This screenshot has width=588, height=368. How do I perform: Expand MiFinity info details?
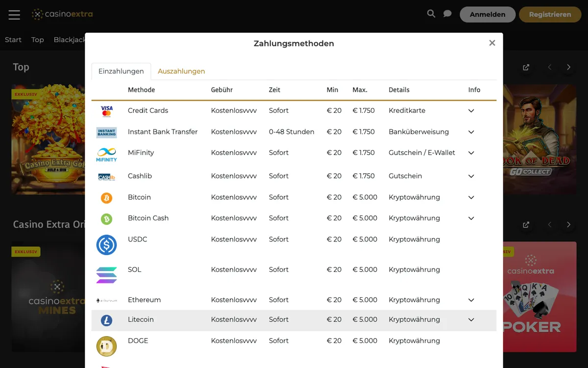click(x=471, y=153)
